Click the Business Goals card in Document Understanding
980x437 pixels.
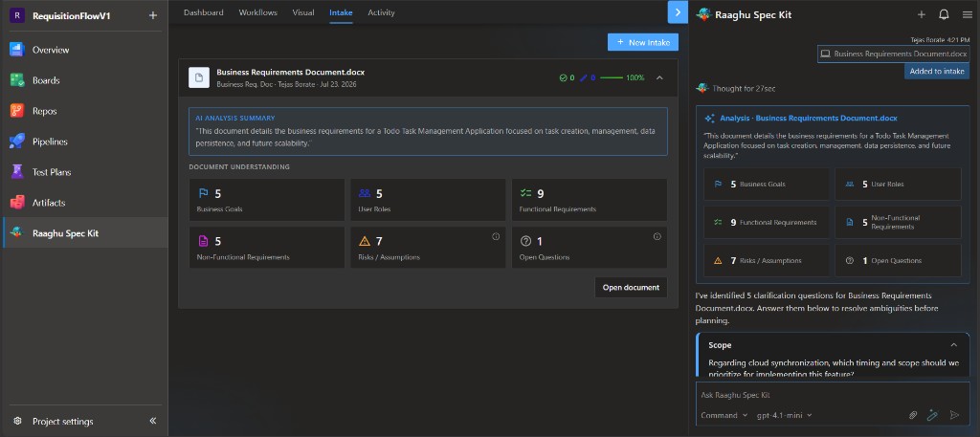pos(267,200)
